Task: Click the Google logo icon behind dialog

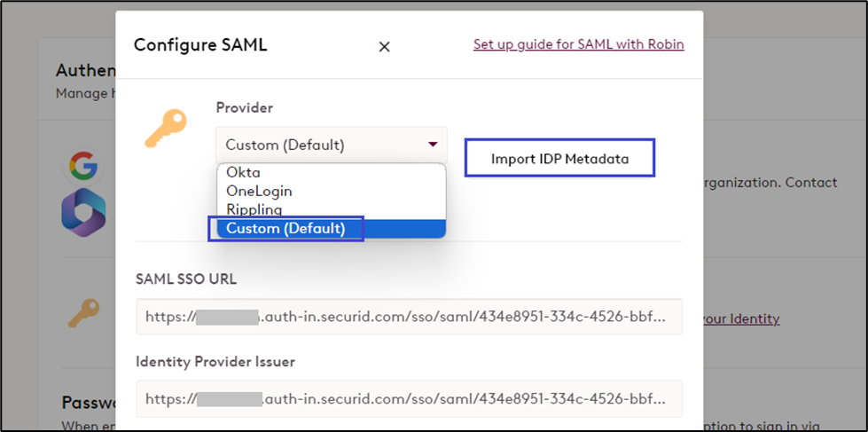Action: point(82,166)
